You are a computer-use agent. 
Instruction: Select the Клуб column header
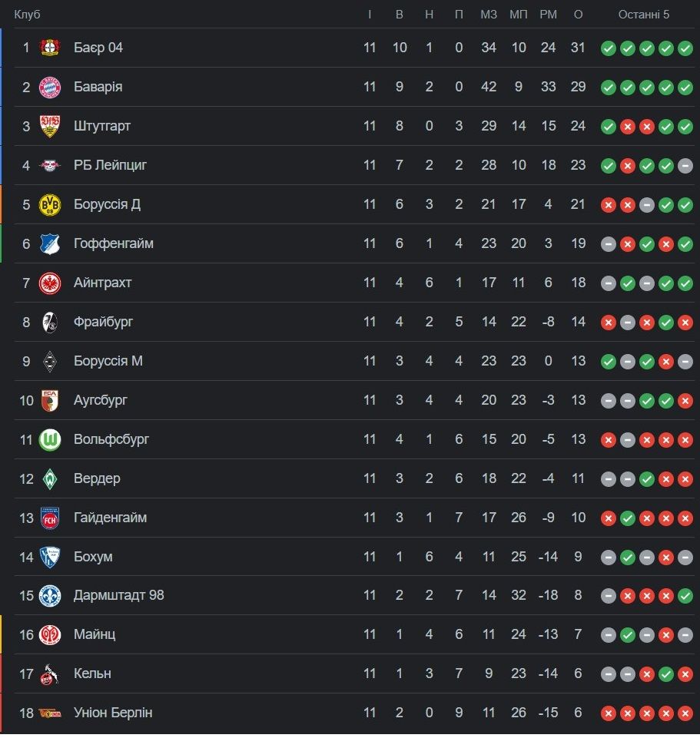tap(27, 15)
